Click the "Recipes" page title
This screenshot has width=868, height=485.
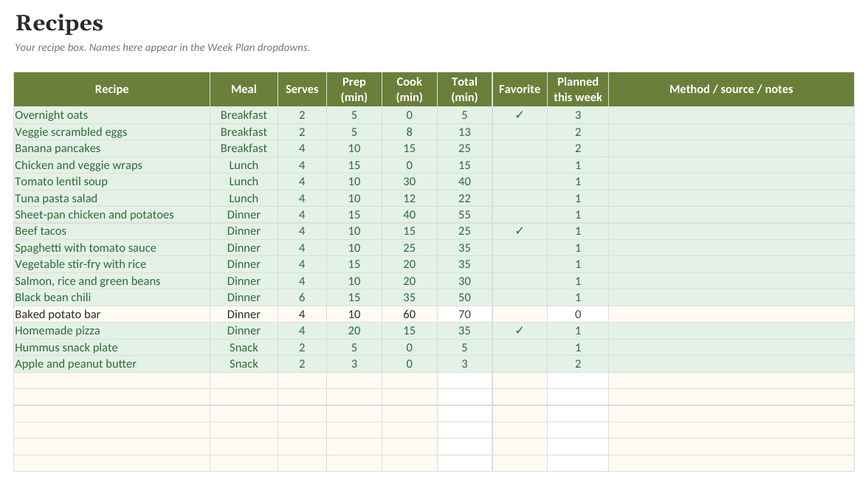(59, 24)
